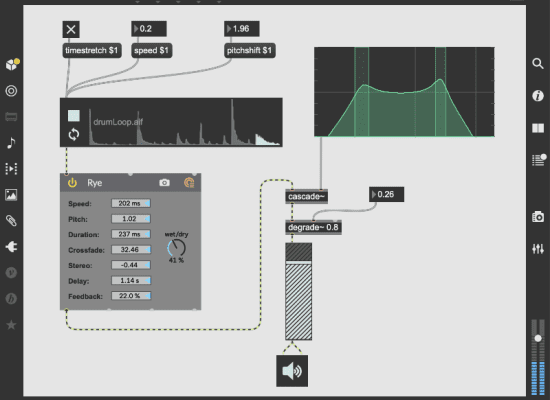Toggle the Rye device power button

click(72, 183)
